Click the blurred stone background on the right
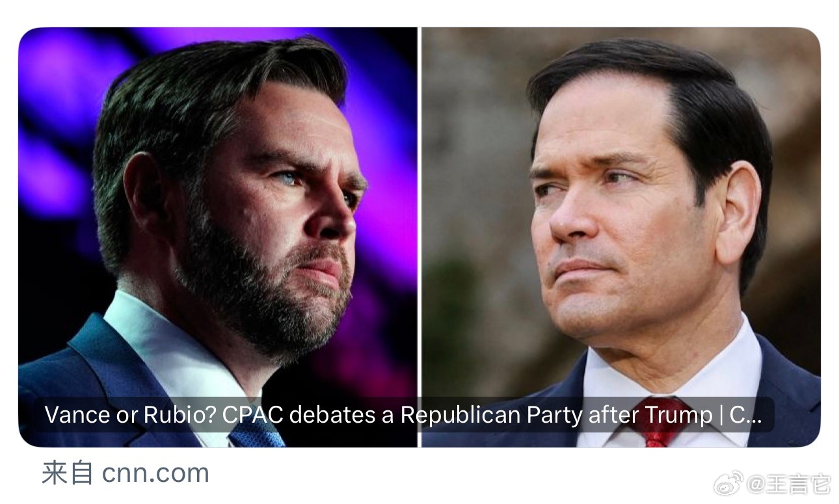 pos(475,163)
